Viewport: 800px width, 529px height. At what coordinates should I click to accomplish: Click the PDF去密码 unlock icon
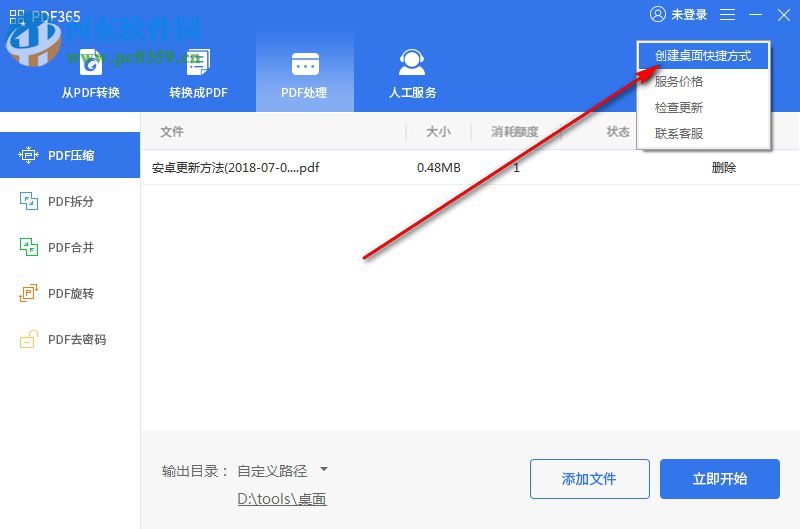pos(29,339)
